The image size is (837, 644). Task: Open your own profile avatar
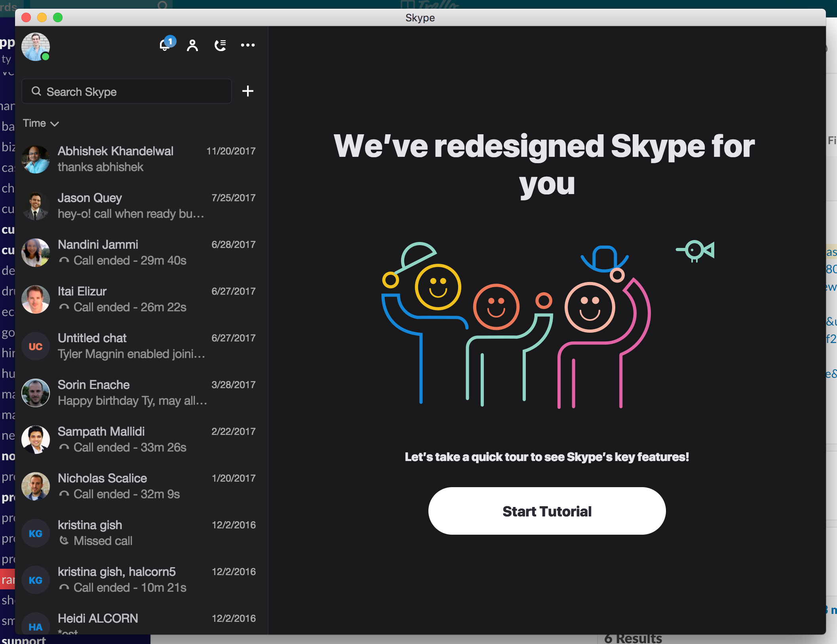click(36, 47)
